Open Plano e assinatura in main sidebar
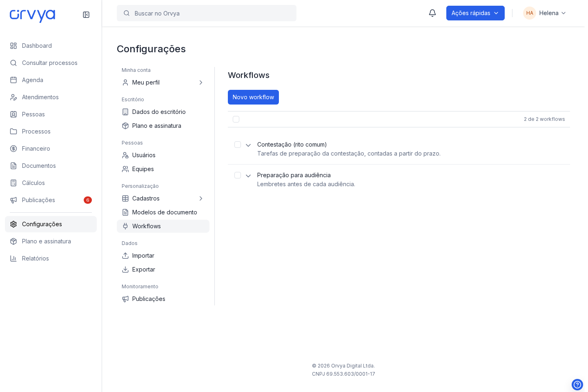Viewport: 588px width, 392px height. (51, 241)
